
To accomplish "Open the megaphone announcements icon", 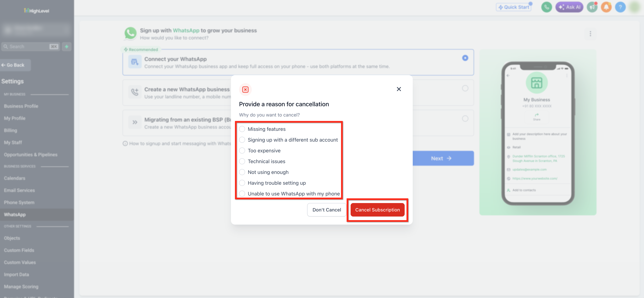I will (592, 7).
